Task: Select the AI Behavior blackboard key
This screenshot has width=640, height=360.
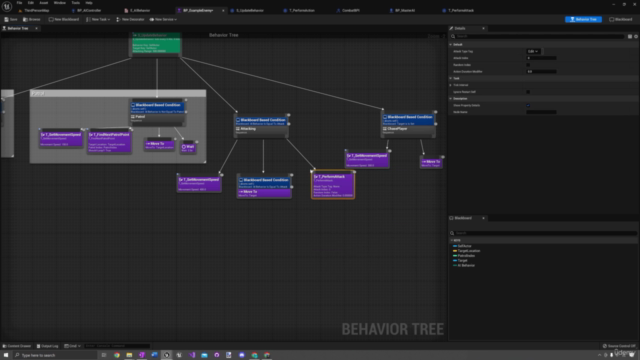Action: 466,265
